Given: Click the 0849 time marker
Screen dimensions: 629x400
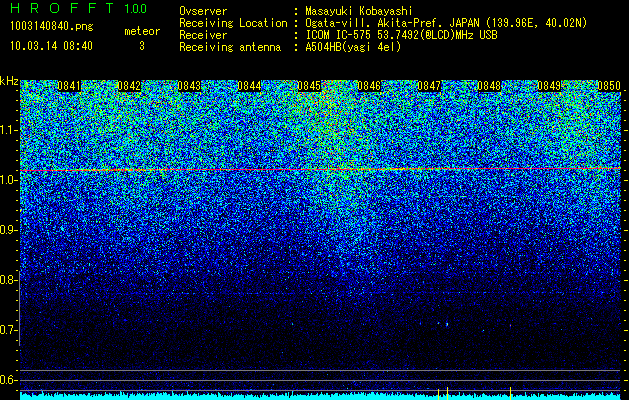Looking at the screenshot, I should 549,86.
